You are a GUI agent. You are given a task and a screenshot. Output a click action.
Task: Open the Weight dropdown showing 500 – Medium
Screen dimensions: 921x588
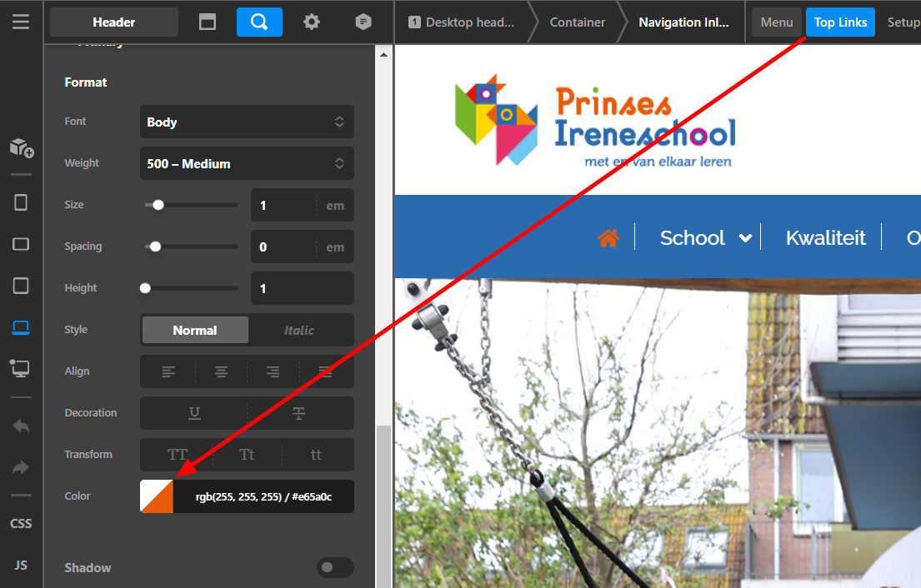pos(247,163)
